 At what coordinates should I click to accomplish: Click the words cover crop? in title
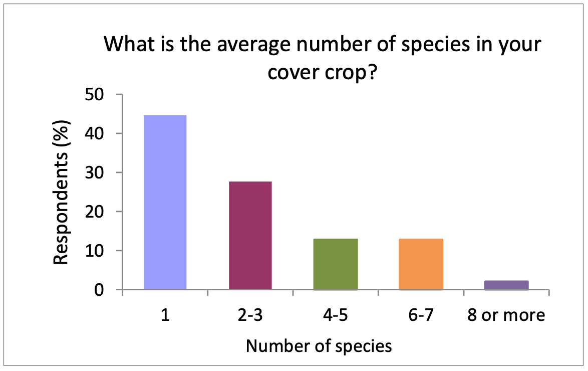pos(322,72)
